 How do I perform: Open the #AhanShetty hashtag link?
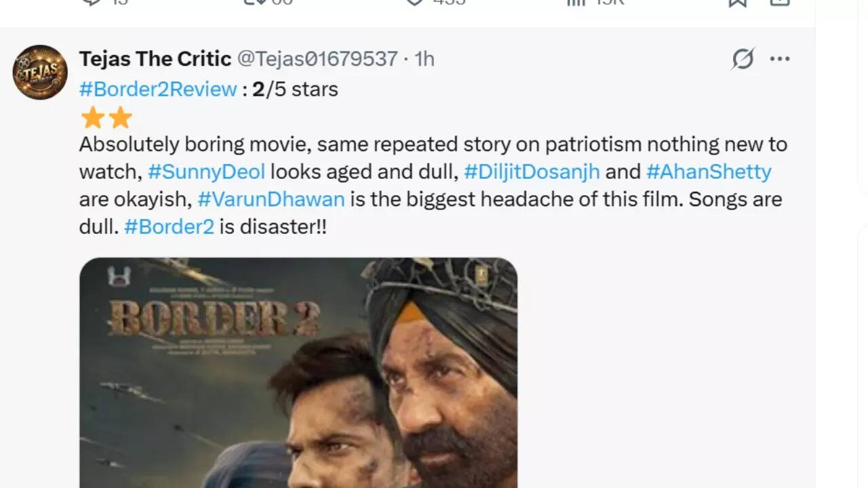click(709, 171)
